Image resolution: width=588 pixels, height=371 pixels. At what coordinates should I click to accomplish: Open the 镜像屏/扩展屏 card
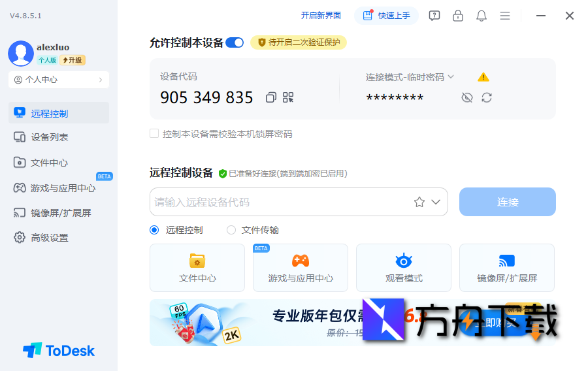click(x=507, y=268)
